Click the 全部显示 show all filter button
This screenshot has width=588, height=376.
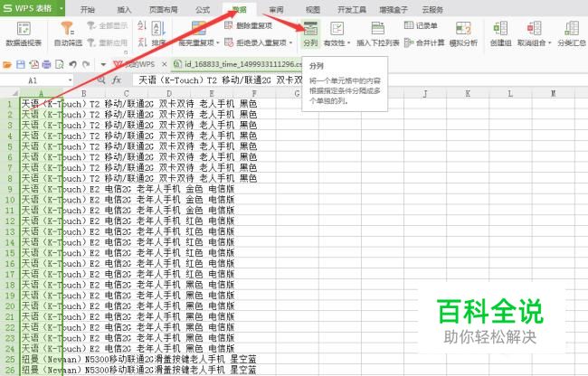[108, 25]
